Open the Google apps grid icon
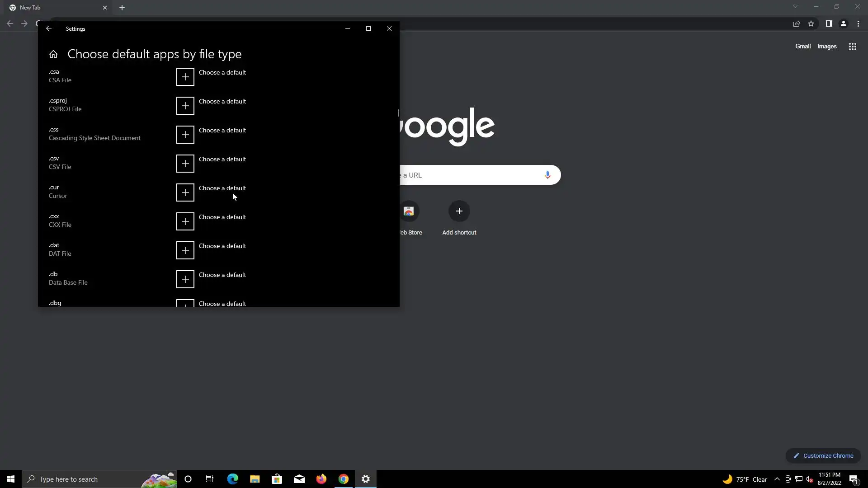Image resolution: width=868 pixels, height=488 pixels. (852, 47)
